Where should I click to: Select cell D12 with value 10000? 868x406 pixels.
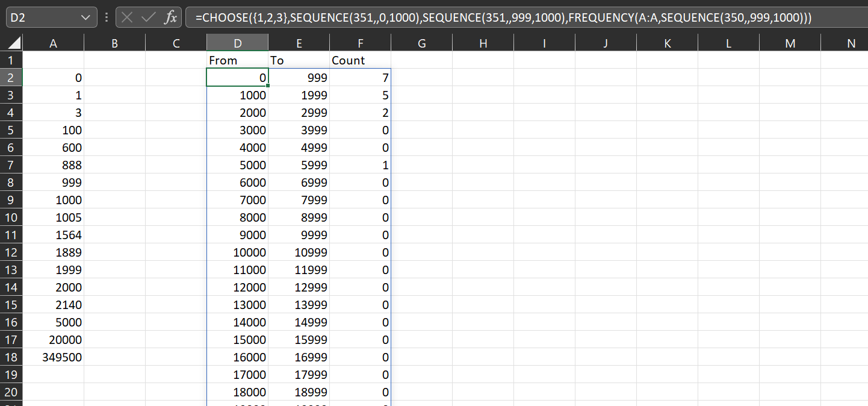pyautogui.click(x=238, y=252)
